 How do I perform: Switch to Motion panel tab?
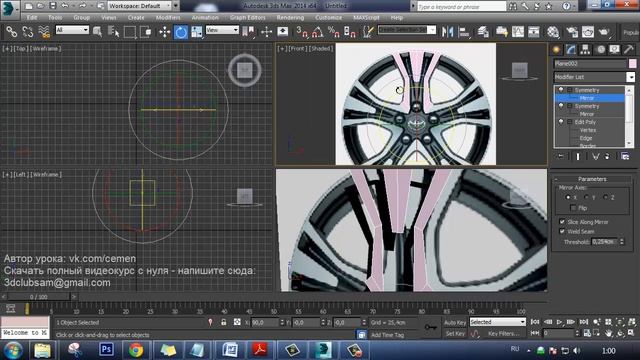click(x=600, y=49)
